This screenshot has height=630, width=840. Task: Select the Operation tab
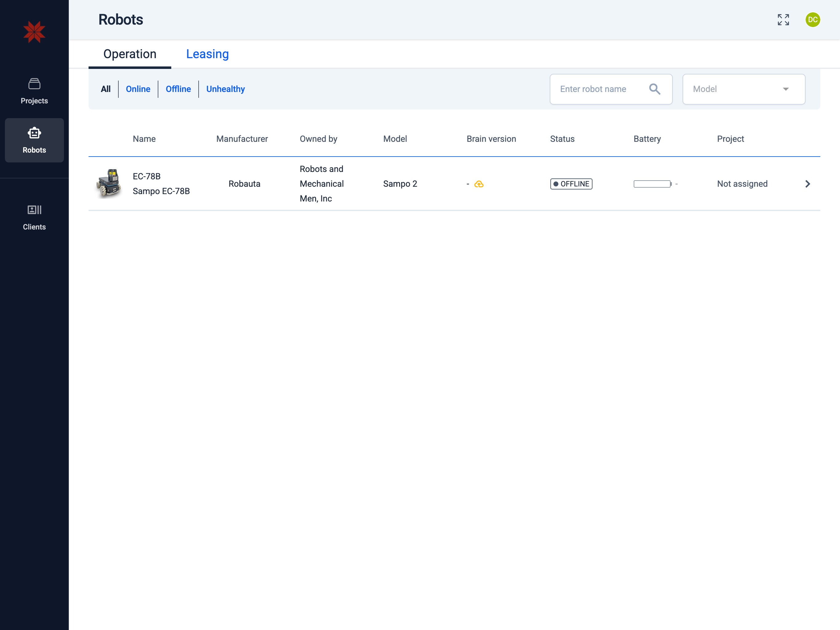tap(129, 54)
